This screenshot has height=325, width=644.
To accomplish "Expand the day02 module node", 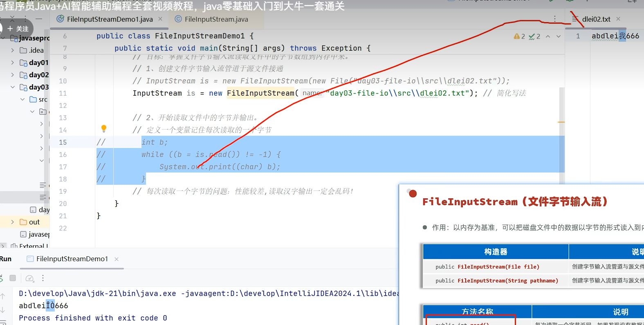I will (12, 75).
